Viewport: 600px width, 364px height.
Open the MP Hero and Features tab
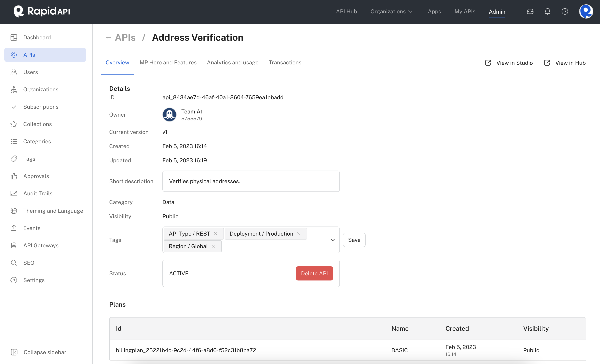(168, 62)
